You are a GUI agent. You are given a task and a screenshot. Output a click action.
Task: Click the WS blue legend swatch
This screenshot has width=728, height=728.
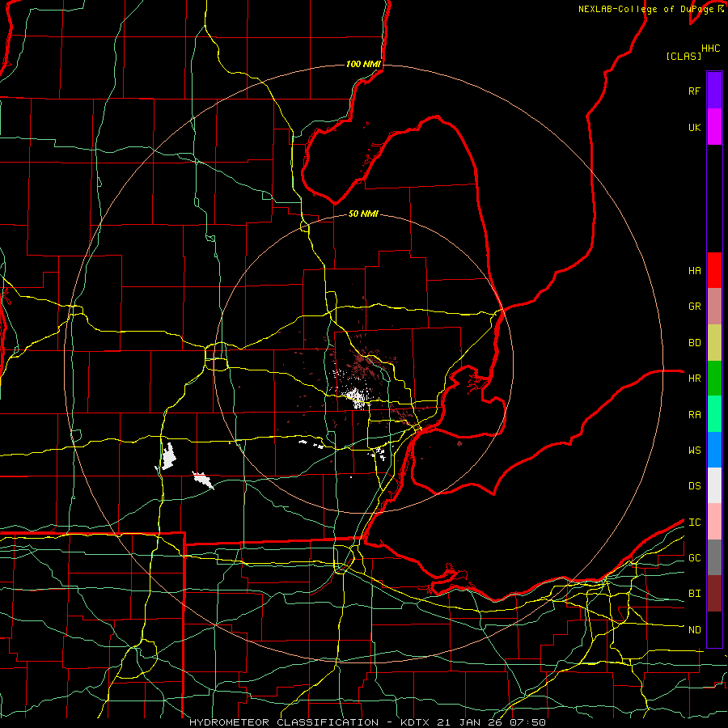tap(714, 450)
